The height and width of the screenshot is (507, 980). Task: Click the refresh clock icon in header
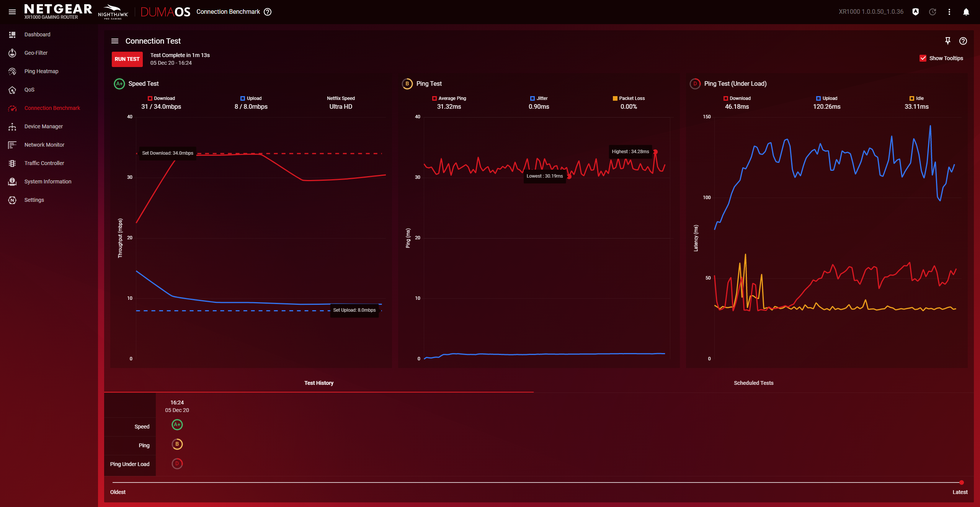(x=933, y=12)
